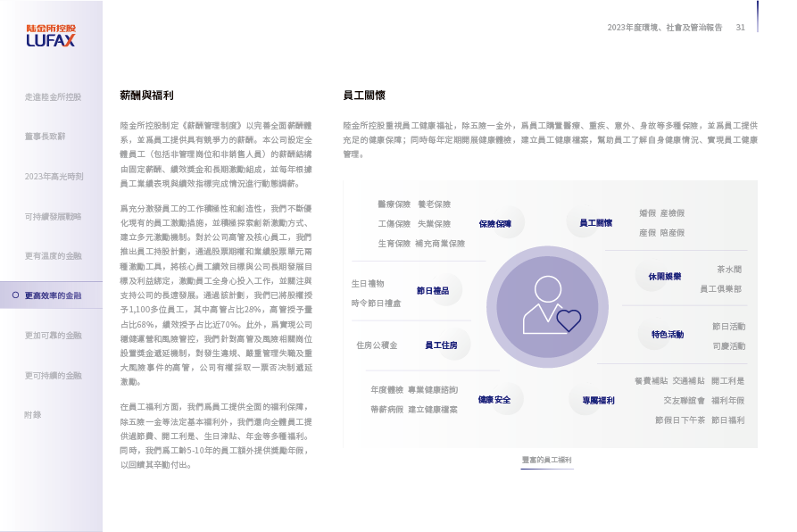Image resolution: width=797 pixels, height=532 pixels.
Task: Go to the 附錄 section in the sidebar
Action: point(33,414)
